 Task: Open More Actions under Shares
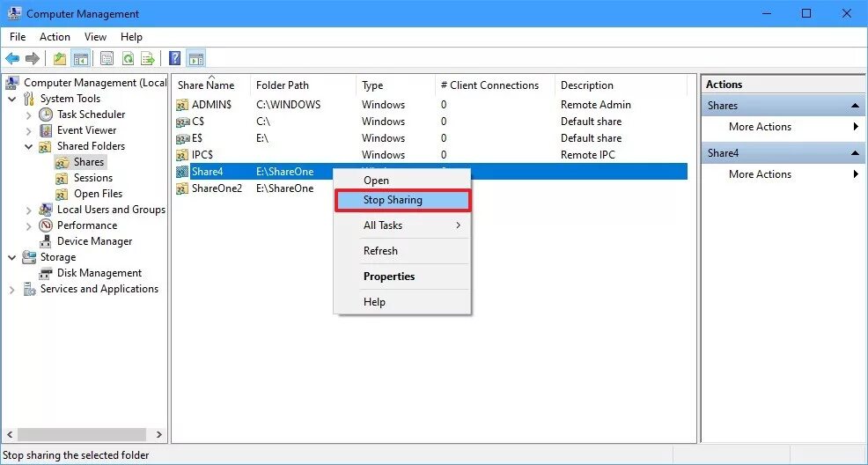[783, 127]
